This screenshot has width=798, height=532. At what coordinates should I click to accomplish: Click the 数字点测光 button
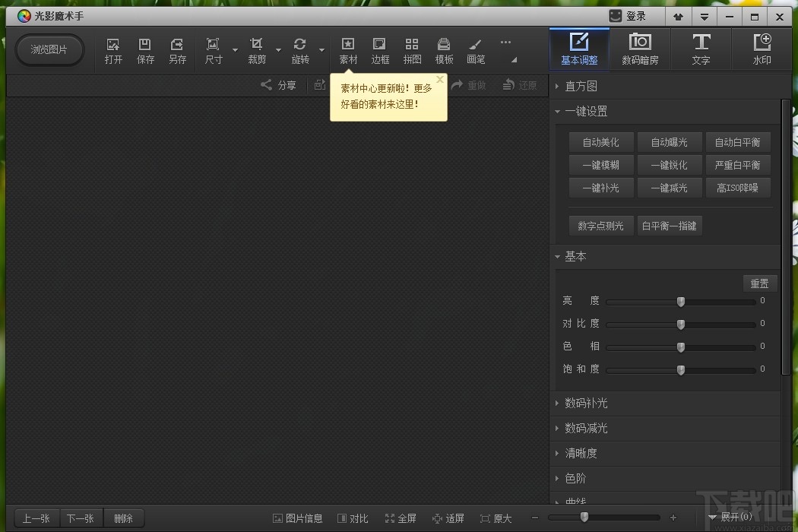pyautogui.click(x=601, y=226)
